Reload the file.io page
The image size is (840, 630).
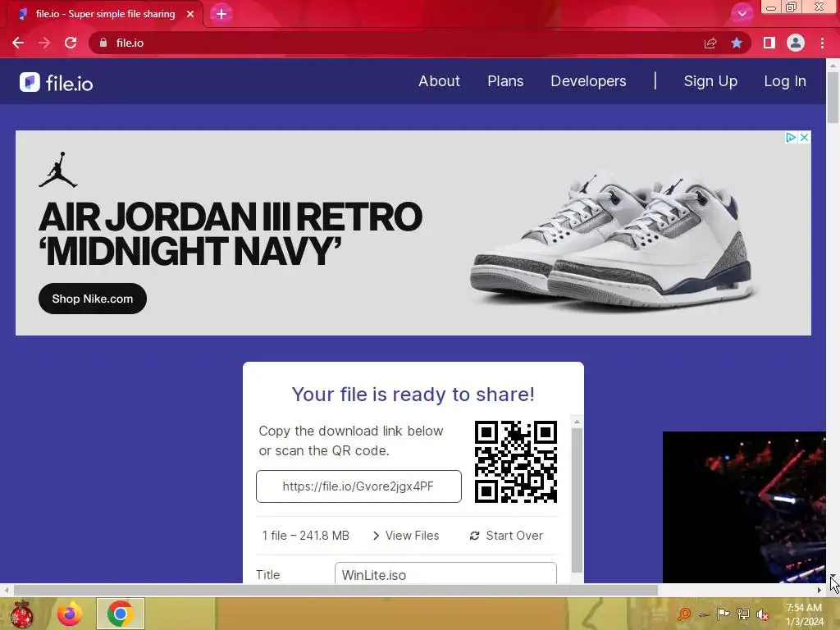click(71, 43)
